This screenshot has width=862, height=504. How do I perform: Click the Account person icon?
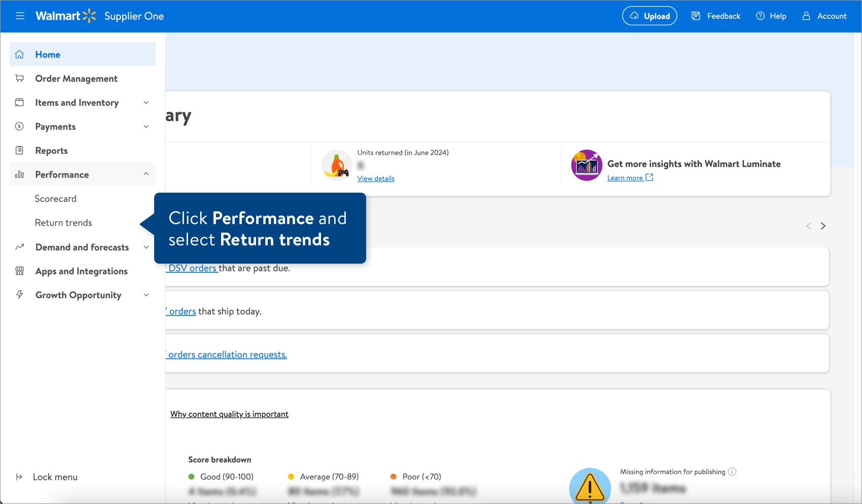pyautogui.click(x=806, y=16)
